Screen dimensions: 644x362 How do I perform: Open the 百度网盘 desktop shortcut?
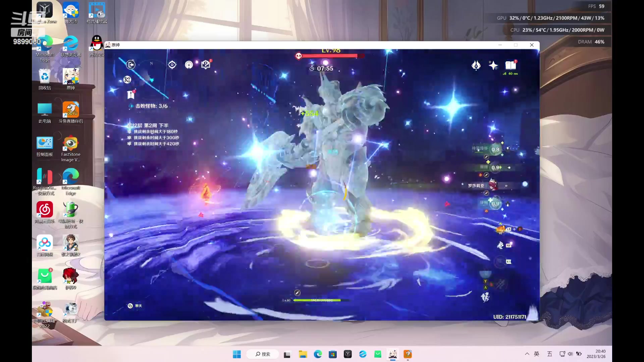[45, 246]
